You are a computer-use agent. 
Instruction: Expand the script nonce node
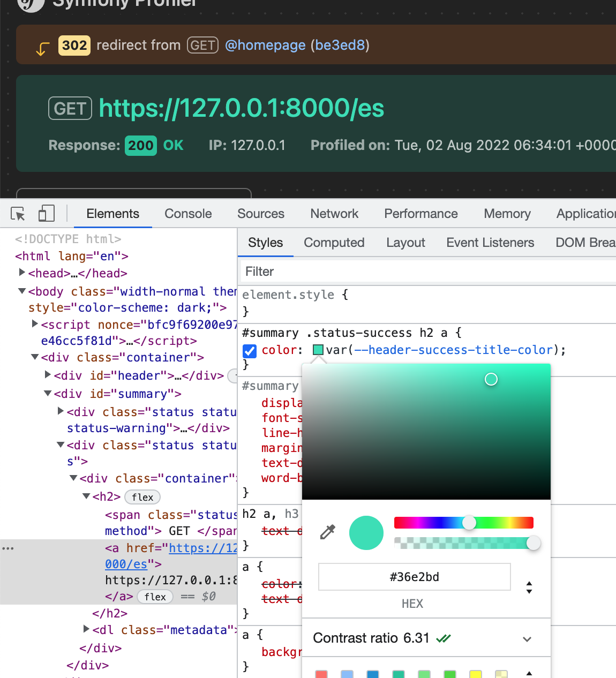35,324
